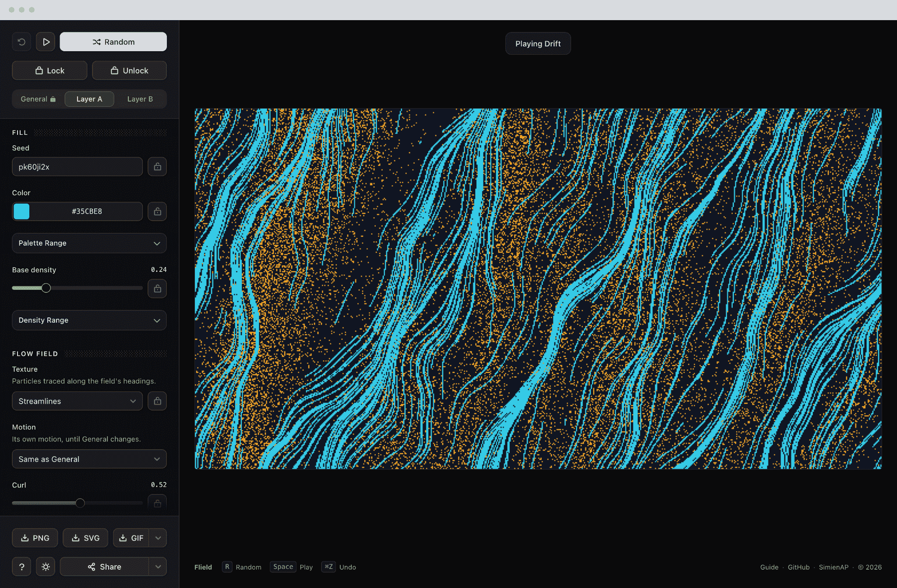Select the Layer A tab

pos(89,99)
